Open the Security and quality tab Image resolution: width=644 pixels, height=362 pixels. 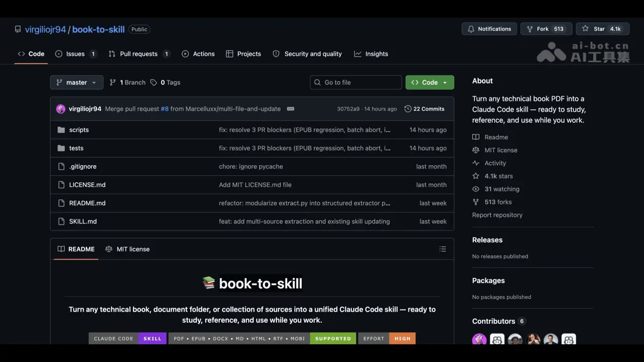click(x=307, y=54)
